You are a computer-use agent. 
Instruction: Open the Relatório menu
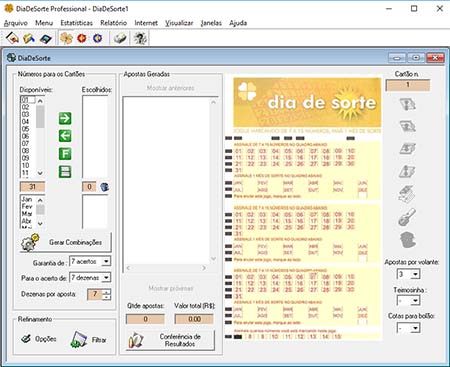click(x=113, y=23)
